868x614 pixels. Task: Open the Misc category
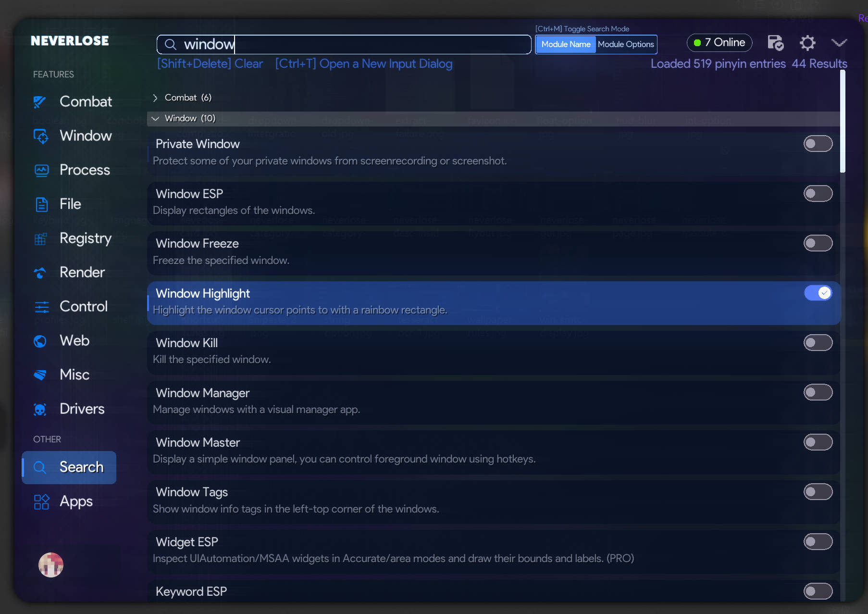(69, 375)
